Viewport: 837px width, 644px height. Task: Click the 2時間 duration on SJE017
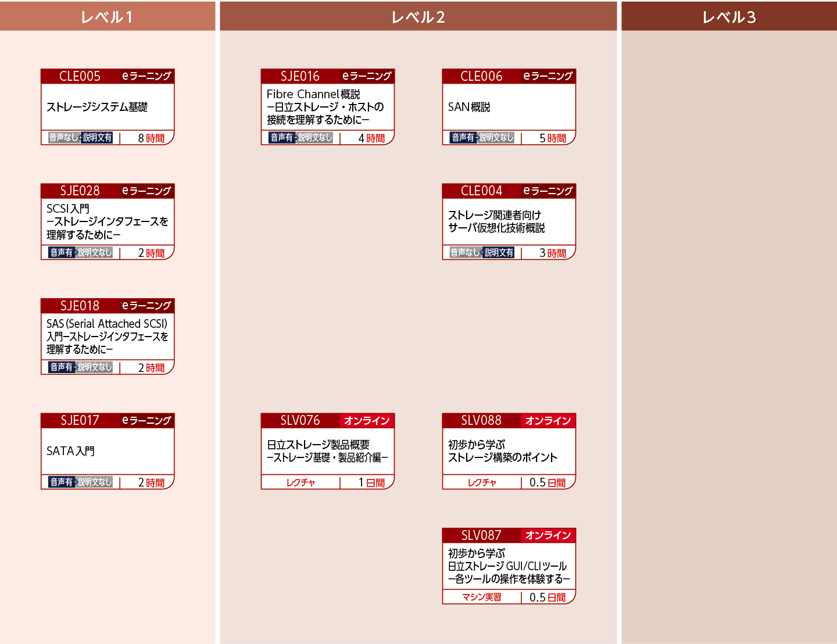click(x=151, y=483)
